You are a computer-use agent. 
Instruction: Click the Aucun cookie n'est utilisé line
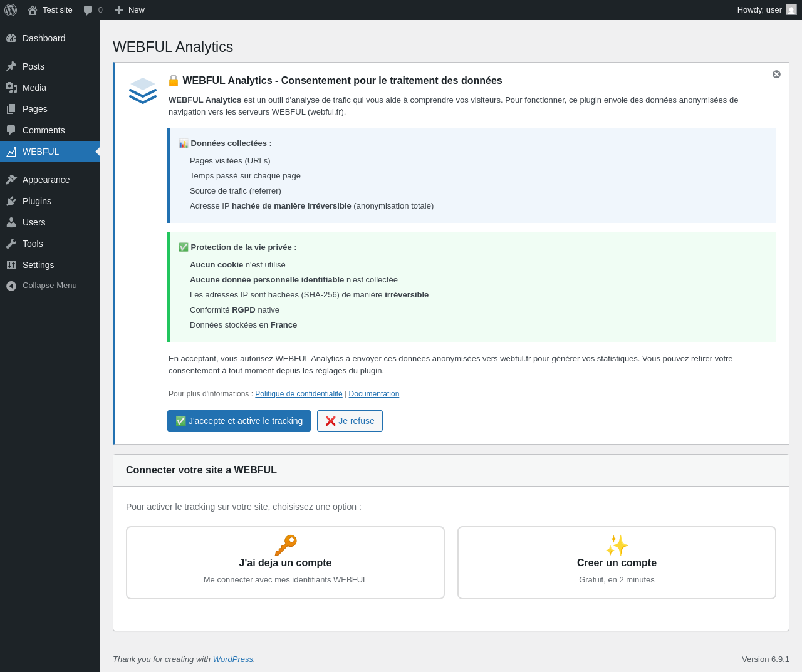[237, 265]
